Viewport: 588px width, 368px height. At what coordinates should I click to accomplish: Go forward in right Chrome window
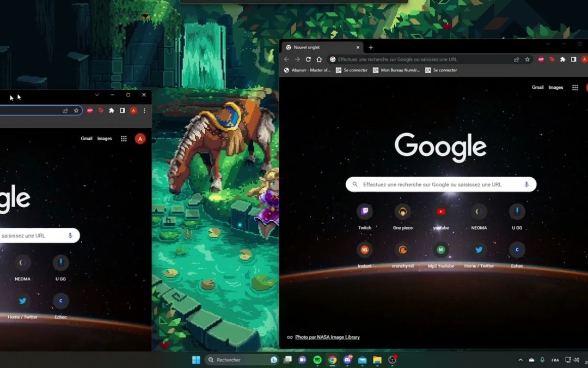tap(297, 59)
